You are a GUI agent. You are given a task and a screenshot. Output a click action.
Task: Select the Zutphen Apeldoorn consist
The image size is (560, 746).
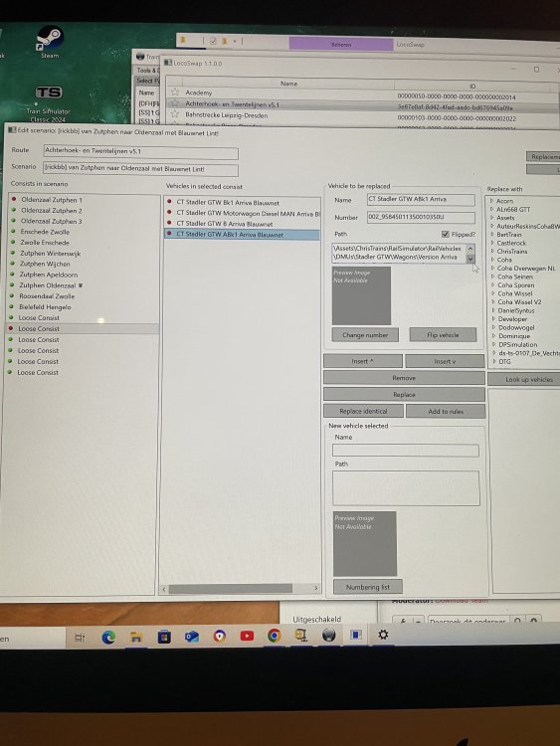48,275
